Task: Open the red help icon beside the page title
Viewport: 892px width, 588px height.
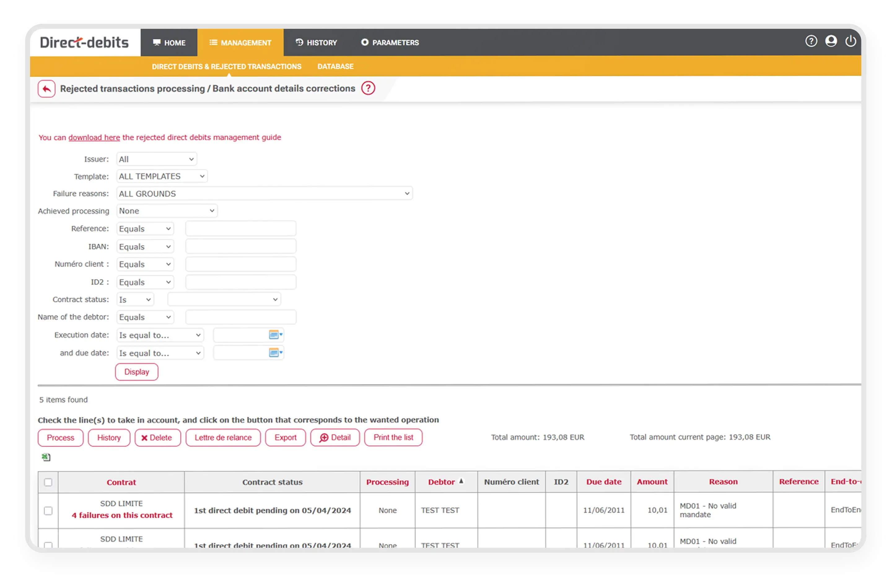Action: 368,88
